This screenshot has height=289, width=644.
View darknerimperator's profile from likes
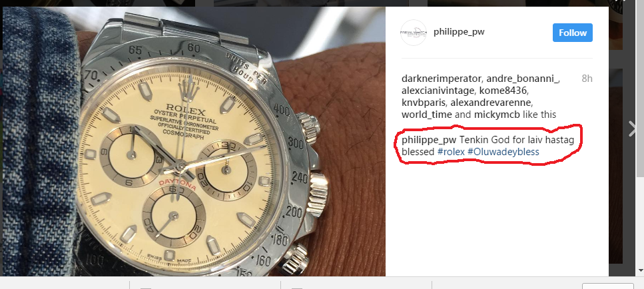(x=441, y=79)
